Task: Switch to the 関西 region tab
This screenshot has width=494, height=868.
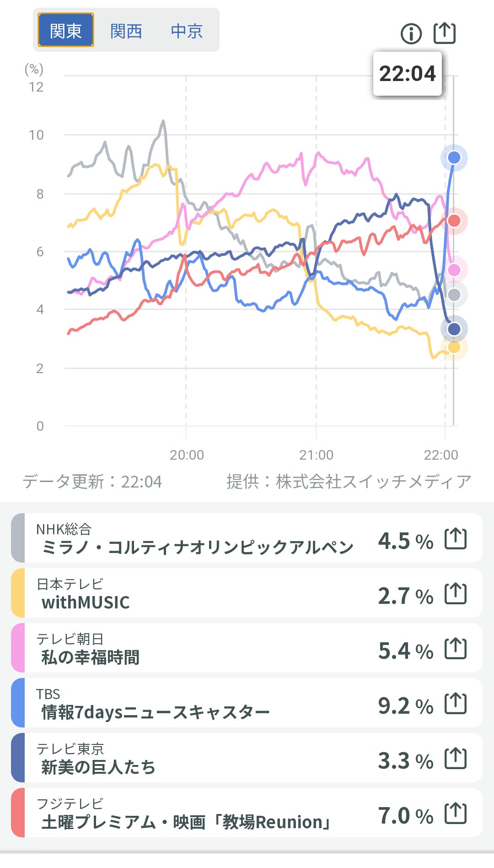Action: coord(126,31)
